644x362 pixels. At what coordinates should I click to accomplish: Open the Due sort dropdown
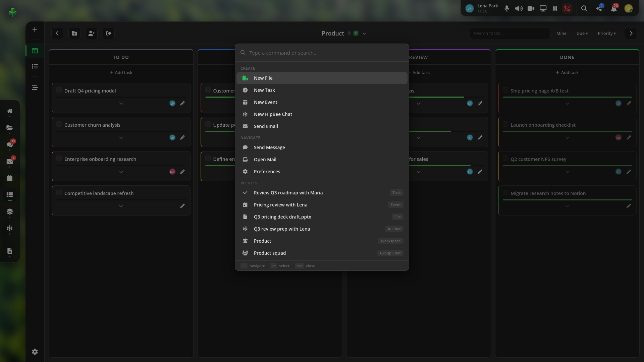tap(582, 34)
